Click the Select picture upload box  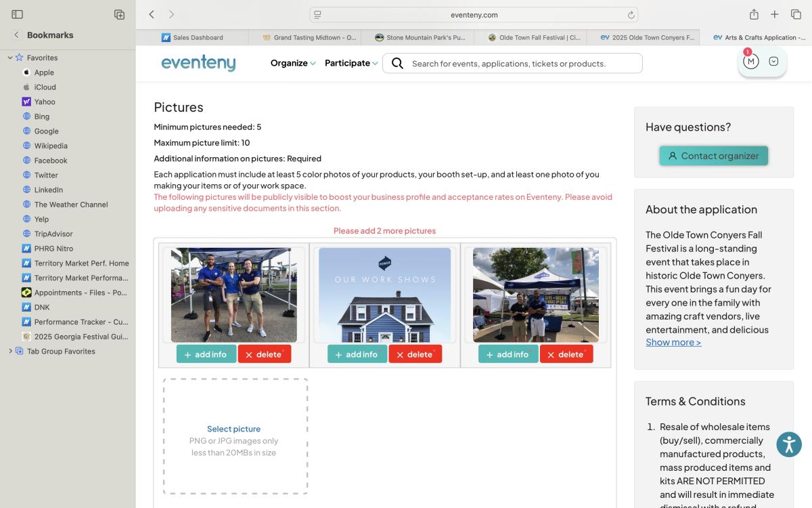point(234,436)
